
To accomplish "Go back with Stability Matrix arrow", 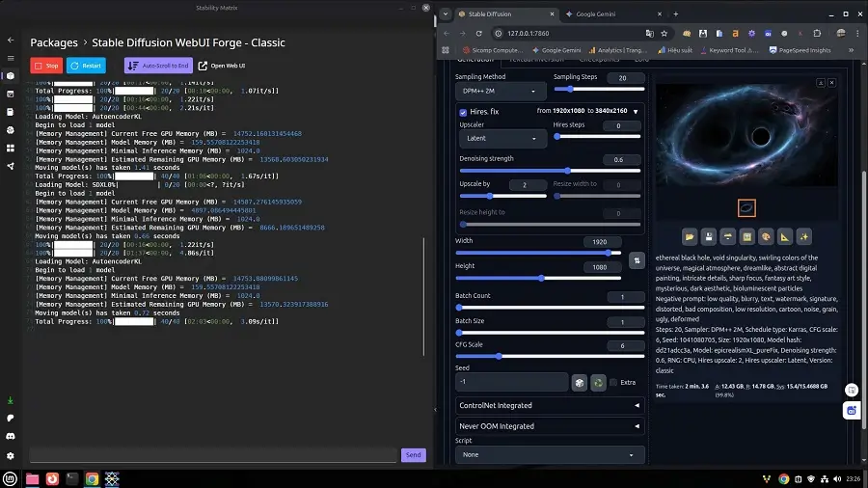I will pos(11,40).
